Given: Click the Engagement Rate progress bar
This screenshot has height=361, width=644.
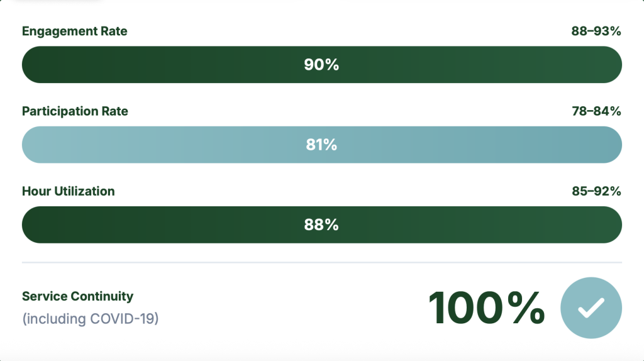Looking at the screenshot, I should (x=189, y=65).
